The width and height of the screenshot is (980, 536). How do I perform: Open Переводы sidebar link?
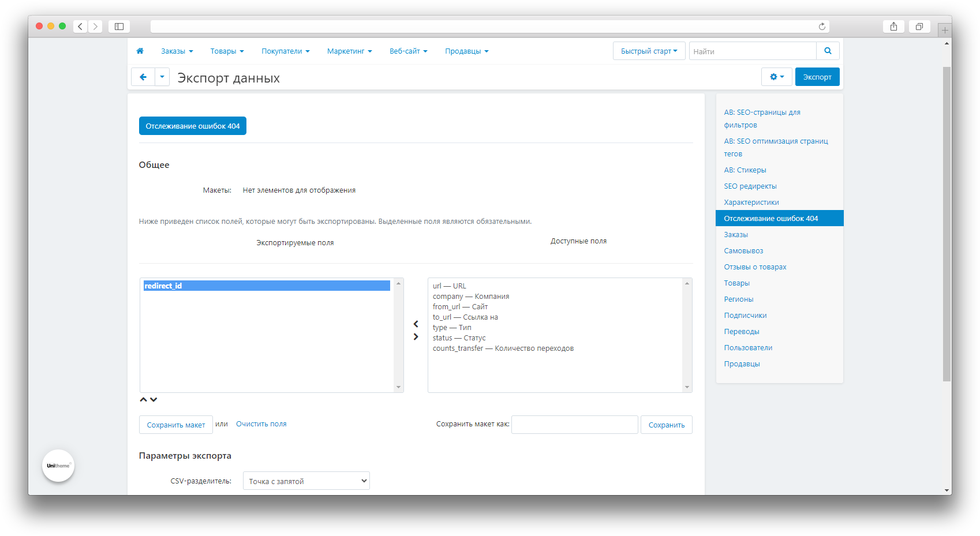point(742,331)
